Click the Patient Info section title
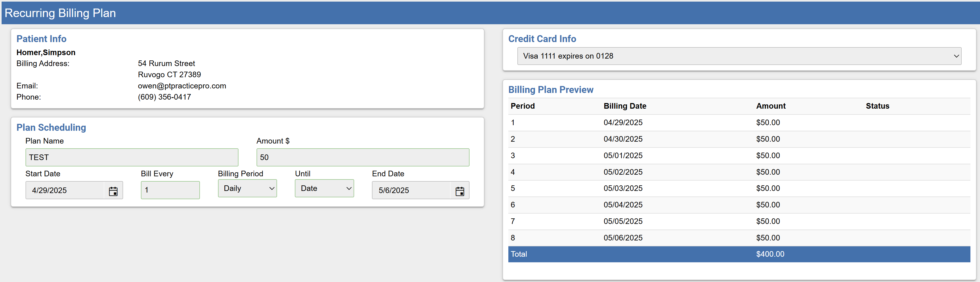Image resolution: width=980 pixels, height=282 pixels. (41, 39)
